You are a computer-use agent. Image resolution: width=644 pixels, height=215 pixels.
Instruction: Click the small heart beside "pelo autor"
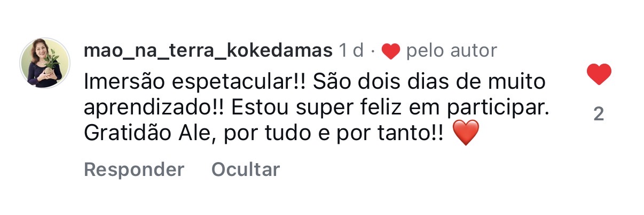point(391,51)
